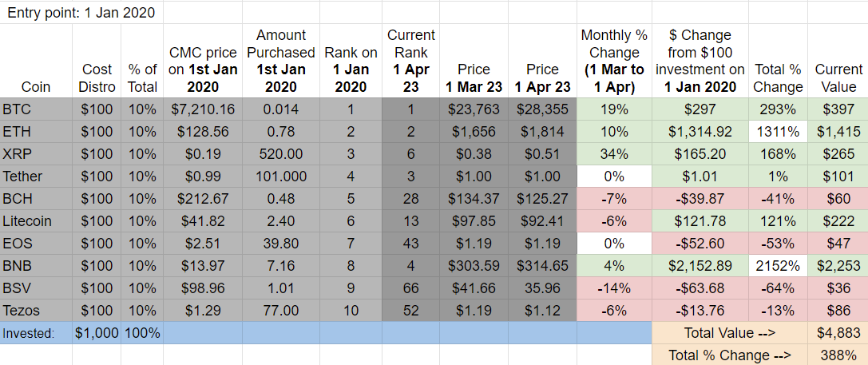Select the 'Rank on 1 Jan 2020' header
The image size is (868, 365).
[x=351, y=61]
